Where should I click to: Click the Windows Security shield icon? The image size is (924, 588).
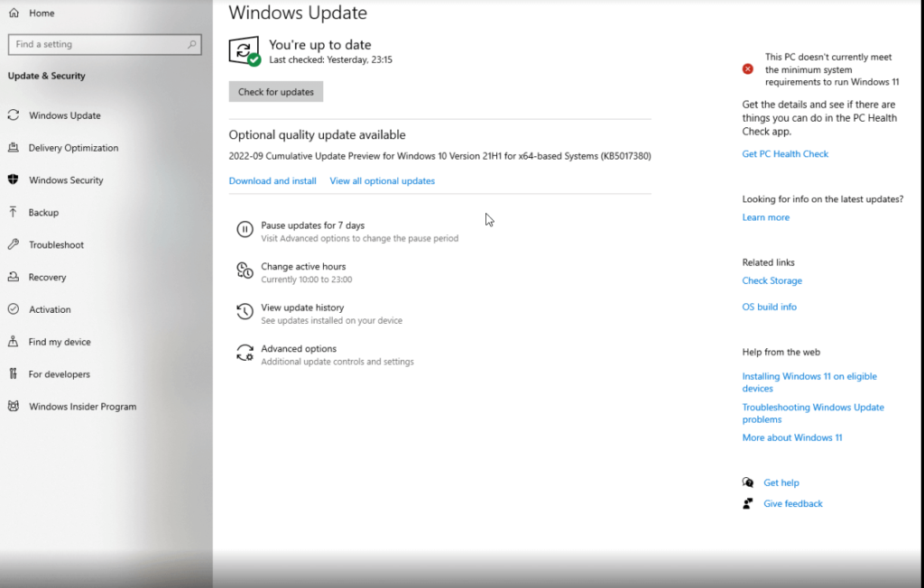pos(13,179)
